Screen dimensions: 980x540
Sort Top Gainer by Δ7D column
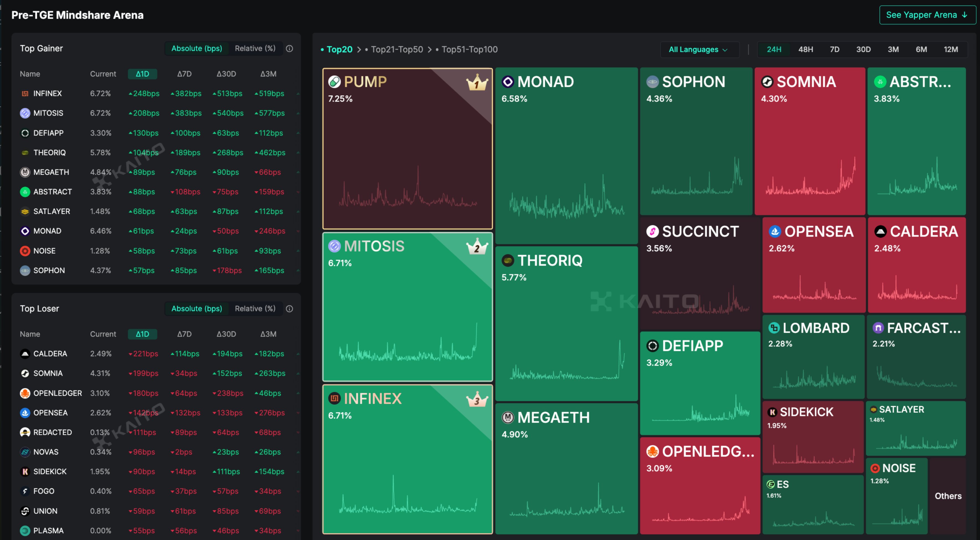pos(184,74)
